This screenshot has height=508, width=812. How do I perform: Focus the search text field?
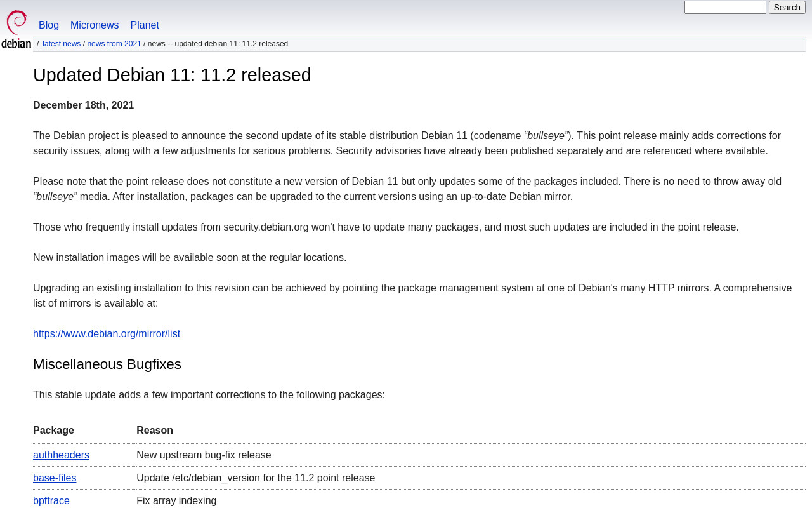coord(725,8)
